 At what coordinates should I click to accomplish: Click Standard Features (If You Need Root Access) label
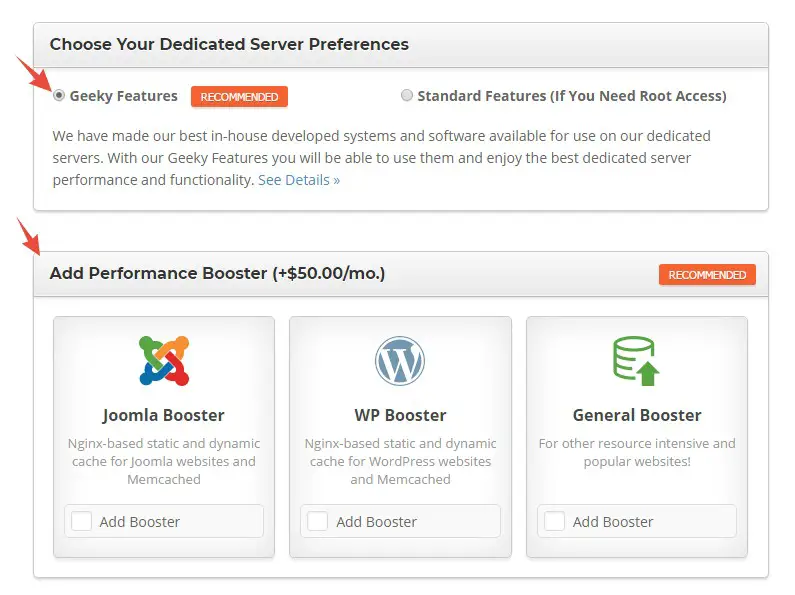coord(572,96)
